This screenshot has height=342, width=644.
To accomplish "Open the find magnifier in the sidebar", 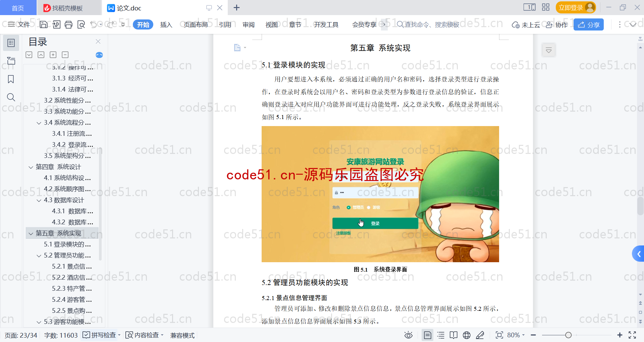I will pos(11,97).
